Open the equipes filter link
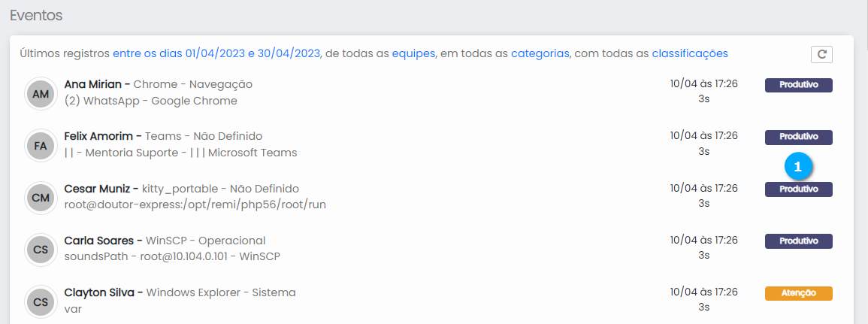 point(413,53)
